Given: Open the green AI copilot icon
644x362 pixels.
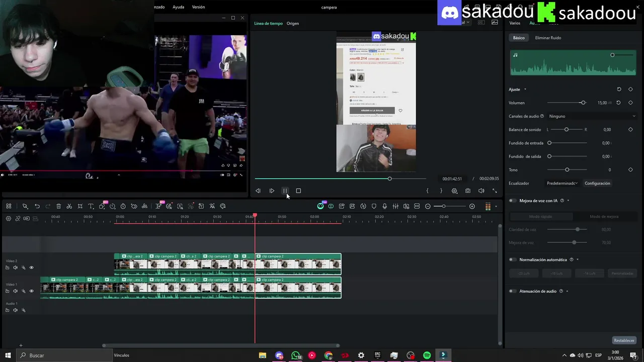Looking at the screenshot, I should [x=320, y=206].
